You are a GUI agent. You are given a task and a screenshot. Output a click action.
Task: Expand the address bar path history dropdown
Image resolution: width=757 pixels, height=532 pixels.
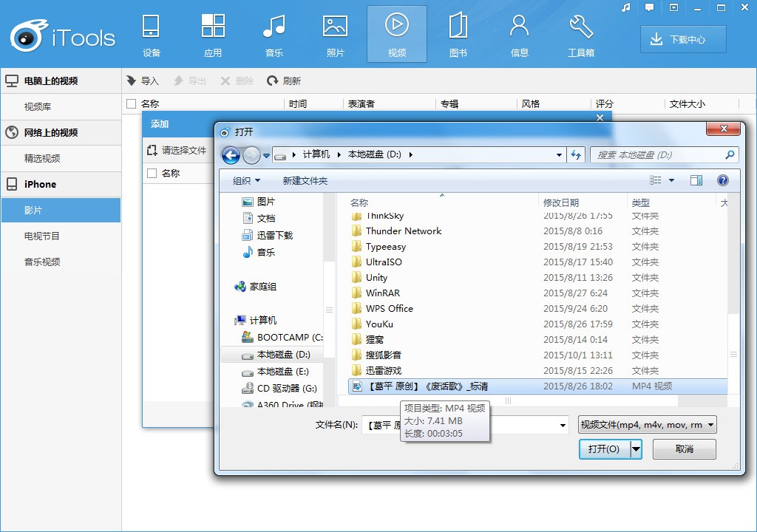click(559, 155)
